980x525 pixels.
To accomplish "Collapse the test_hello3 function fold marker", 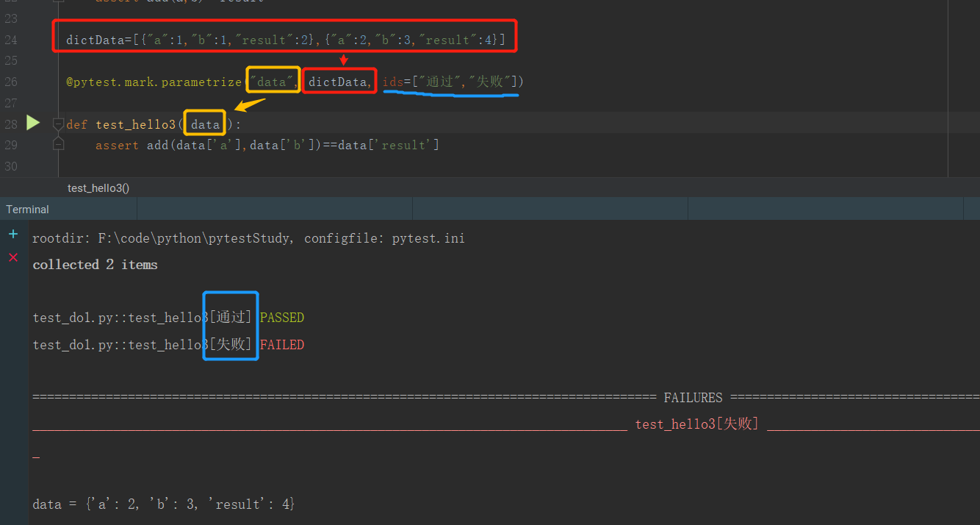I will click(x=58, y=124).
